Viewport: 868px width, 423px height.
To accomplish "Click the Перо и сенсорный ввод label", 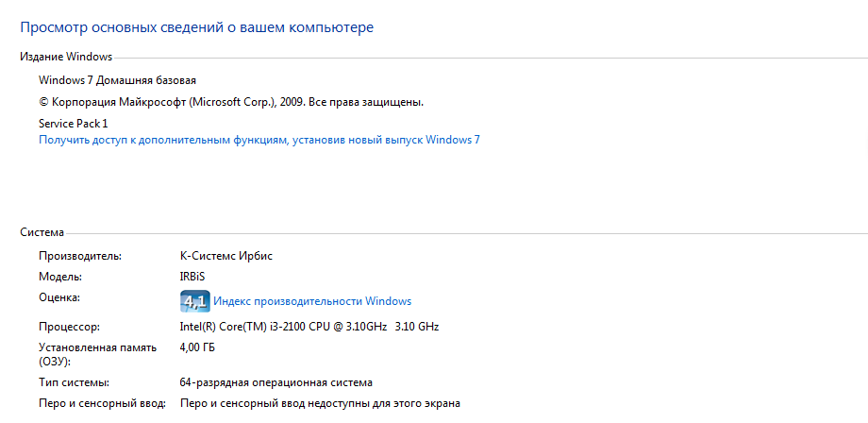I will click(x=103, y=404).
